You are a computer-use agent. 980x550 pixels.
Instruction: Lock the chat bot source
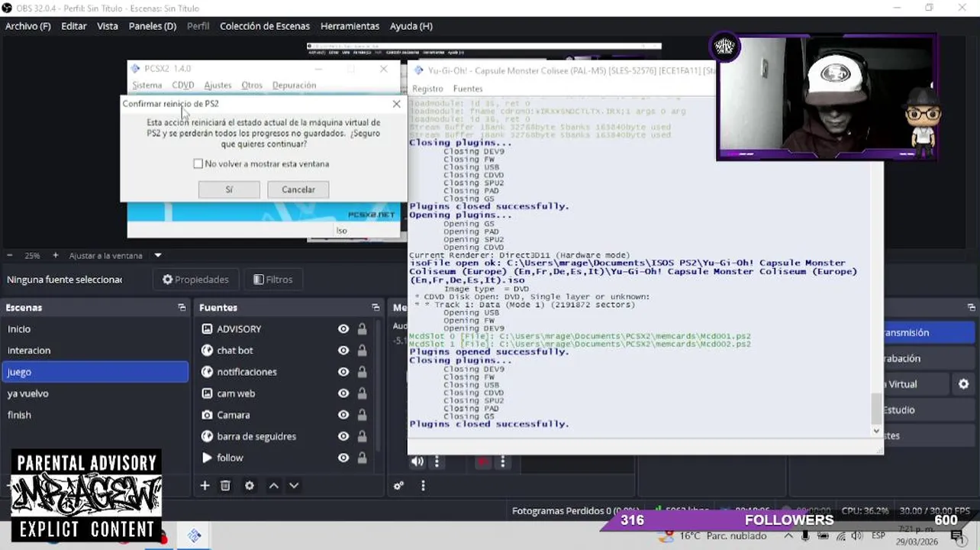point(362,350)
